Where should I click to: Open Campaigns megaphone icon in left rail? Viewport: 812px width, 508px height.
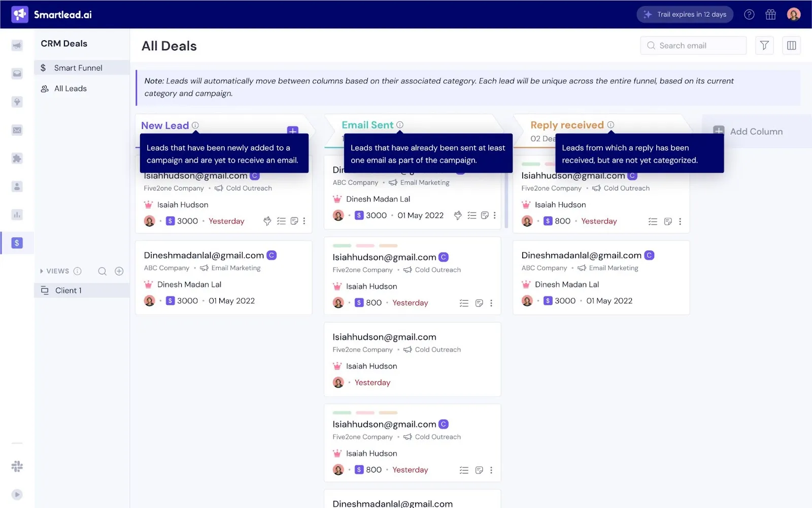click(17, 46)
